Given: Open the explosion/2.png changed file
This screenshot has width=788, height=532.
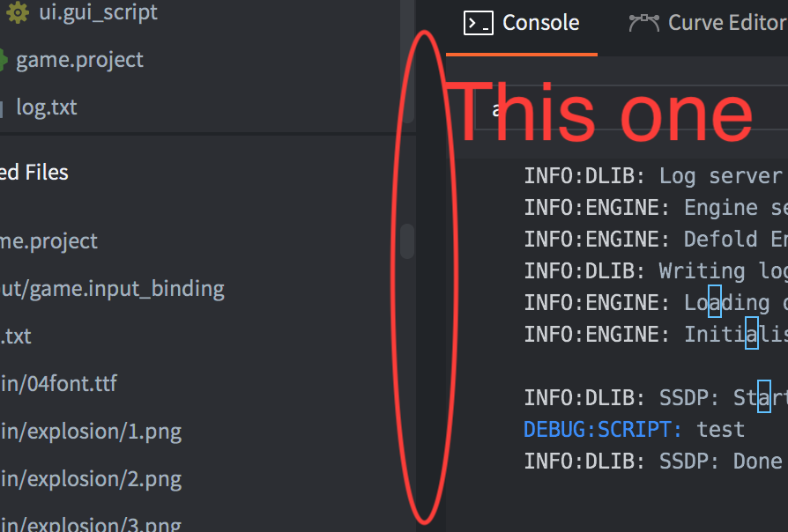Looking at the screenshot, I should point(91,479).
